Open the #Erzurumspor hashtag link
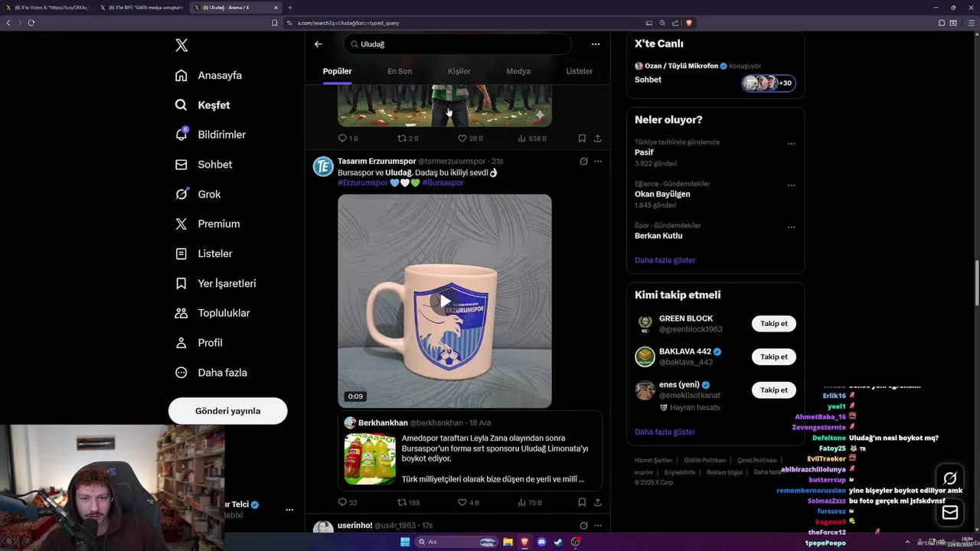980x551 pixels. tap(362, 183)
